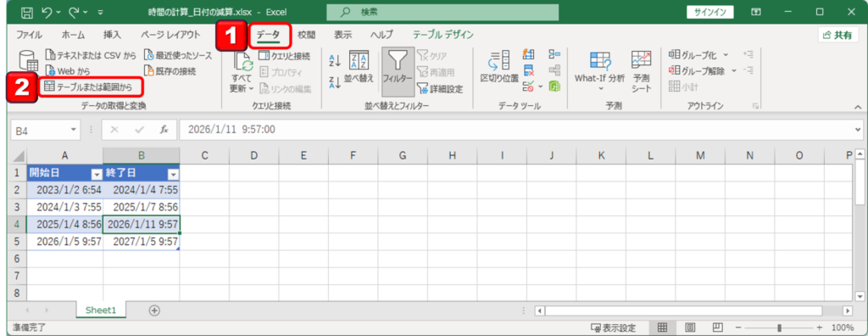Click the zoom slider handle

[780, 328]
